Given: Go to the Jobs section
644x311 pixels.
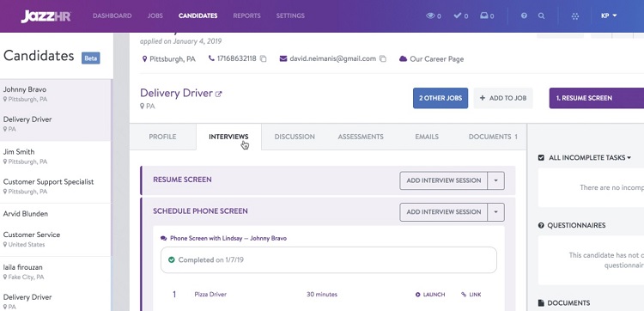Looking at the screenshot, I should 155,16.
